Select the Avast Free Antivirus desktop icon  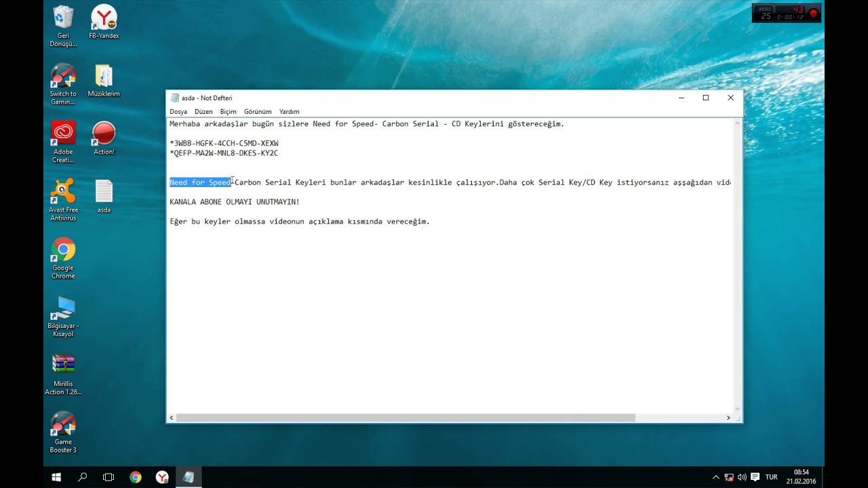[x=63, y=201]
